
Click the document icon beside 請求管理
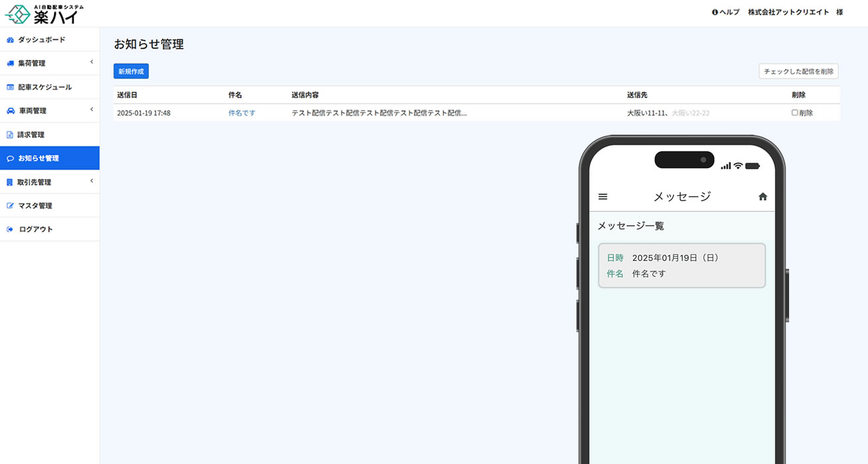(x=10, y=135)
